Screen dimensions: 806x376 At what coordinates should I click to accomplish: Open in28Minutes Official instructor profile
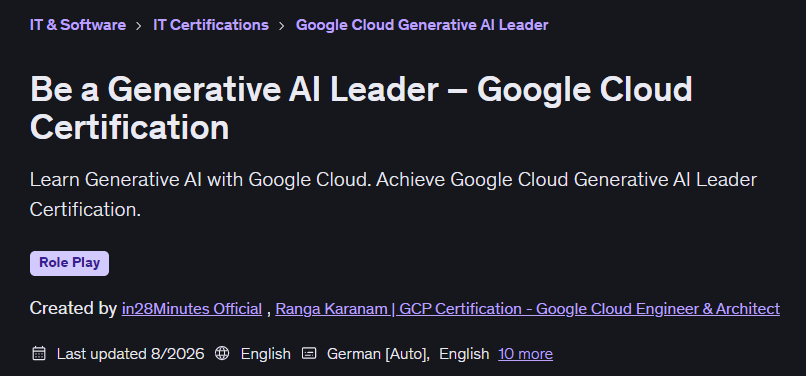pos(192,309)
